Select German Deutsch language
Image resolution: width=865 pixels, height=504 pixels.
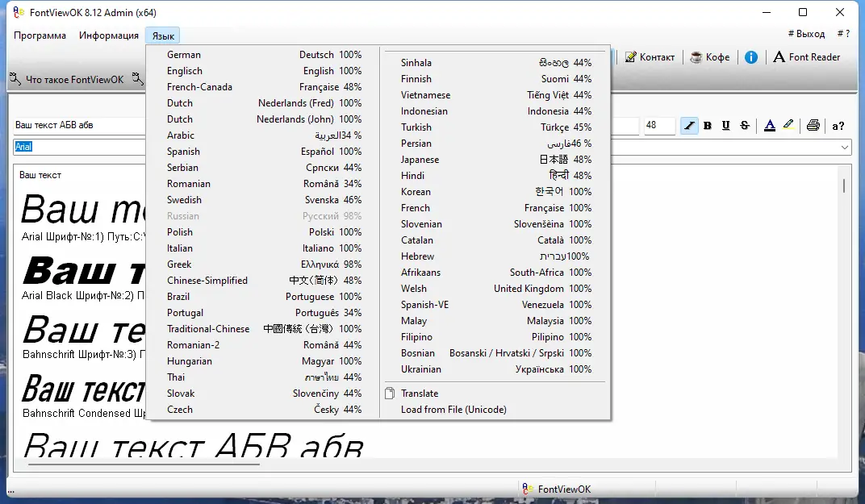tap(264, 55)
